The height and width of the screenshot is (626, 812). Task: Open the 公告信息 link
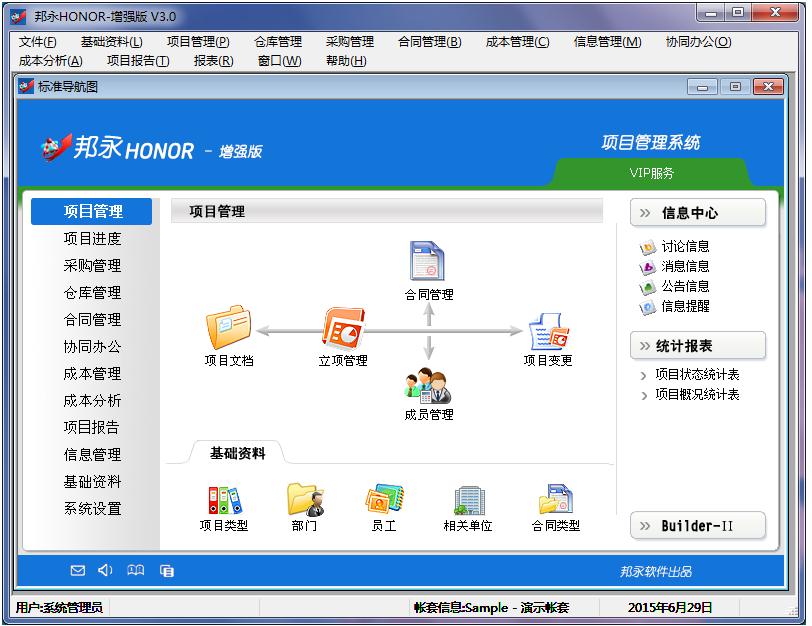point(685,287)
